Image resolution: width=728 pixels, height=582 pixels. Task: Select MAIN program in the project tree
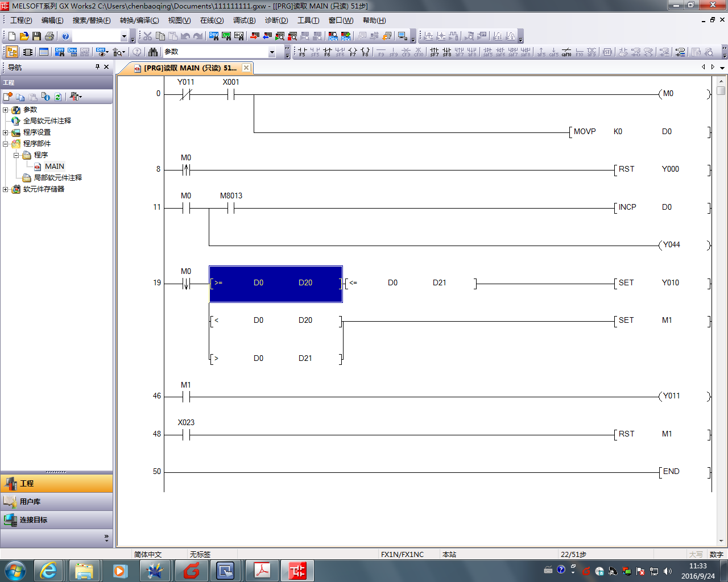pyautogui.click(x=54, y=167)
